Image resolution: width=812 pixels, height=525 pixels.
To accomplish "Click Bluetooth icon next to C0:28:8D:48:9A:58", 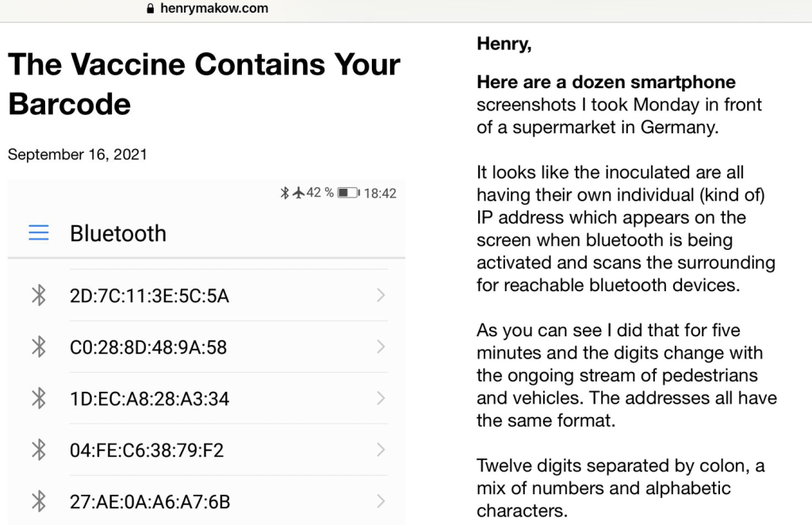I will tap(38, 347).
